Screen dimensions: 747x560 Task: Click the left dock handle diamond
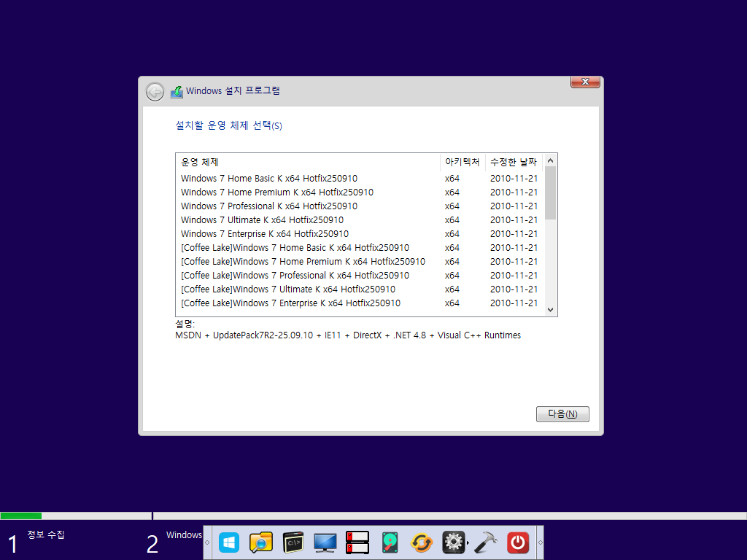pos(207,542)
